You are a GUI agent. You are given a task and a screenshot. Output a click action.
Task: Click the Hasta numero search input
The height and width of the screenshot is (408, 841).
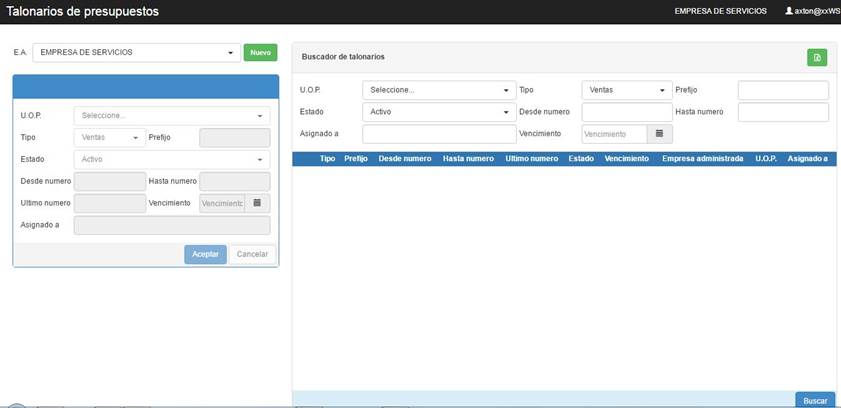(x=783, y=112)
